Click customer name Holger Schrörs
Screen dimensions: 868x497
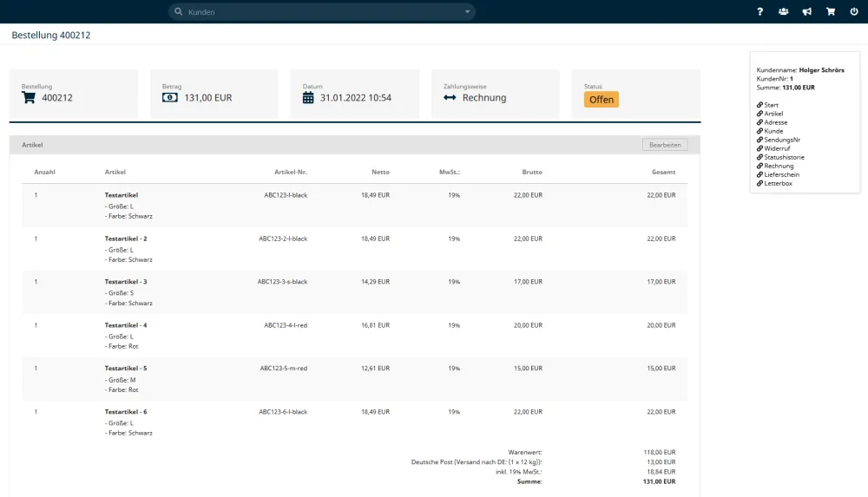pos(821,70)
